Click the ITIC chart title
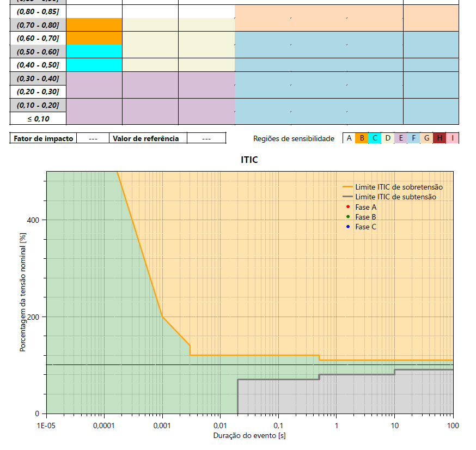The image size is (476, 450). click(x=249, y=160)
